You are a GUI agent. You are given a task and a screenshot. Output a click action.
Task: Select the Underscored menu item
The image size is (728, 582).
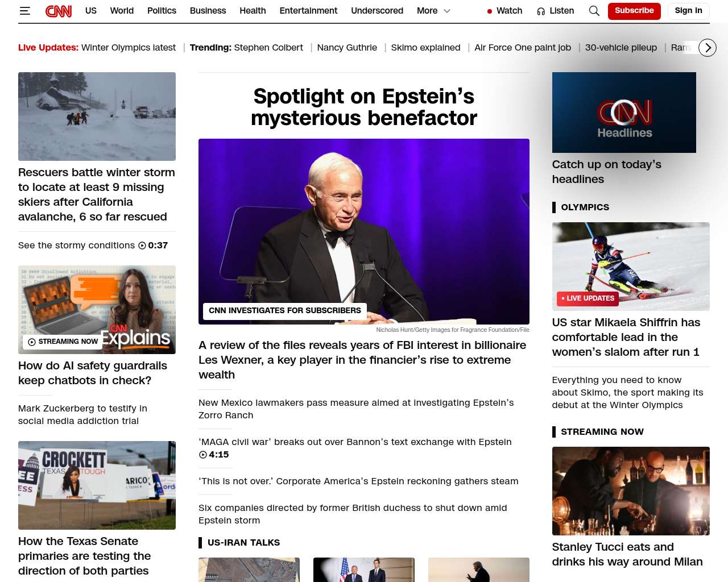click(377, 11)
